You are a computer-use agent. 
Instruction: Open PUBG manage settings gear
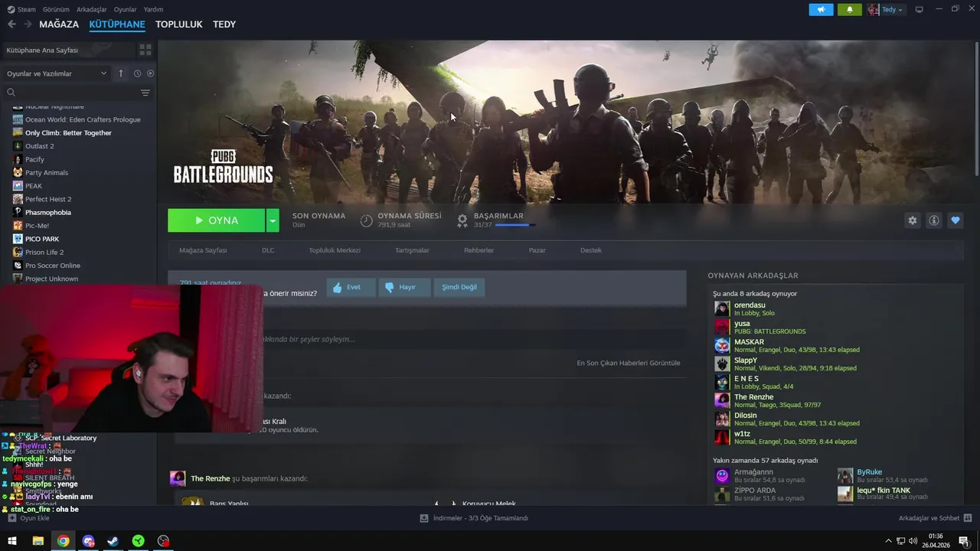click(912, 220)
